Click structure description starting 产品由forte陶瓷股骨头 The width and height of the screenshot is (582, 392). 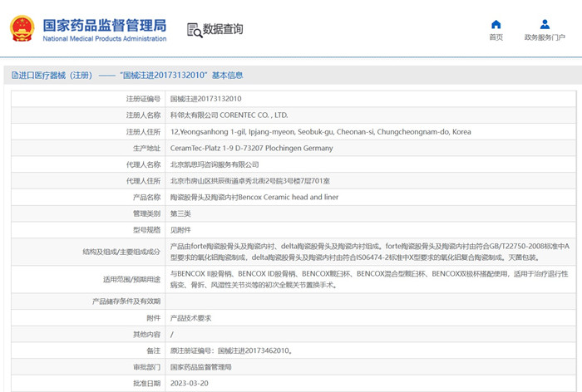(370, 252)
